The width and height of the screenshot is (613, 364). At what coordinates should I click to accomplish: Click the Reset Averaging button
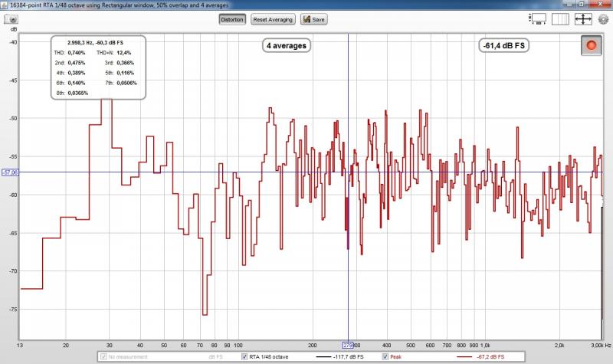click(273, 20)
